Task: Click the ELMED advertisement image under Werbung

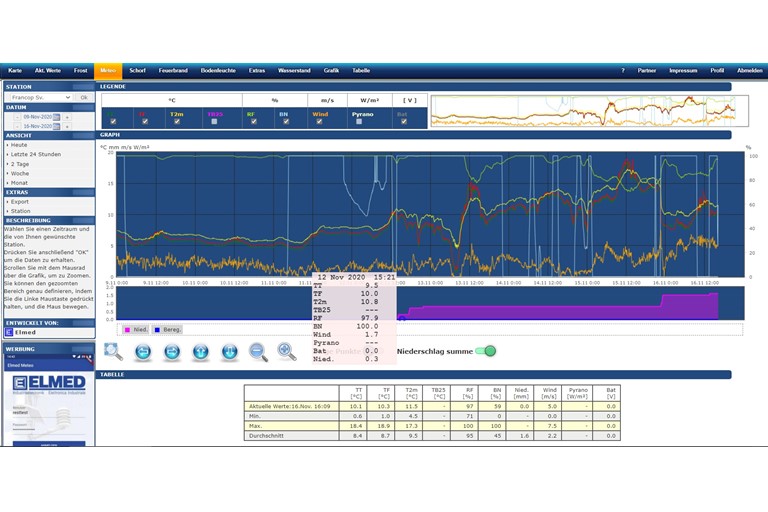Action: tap(49, 399)
